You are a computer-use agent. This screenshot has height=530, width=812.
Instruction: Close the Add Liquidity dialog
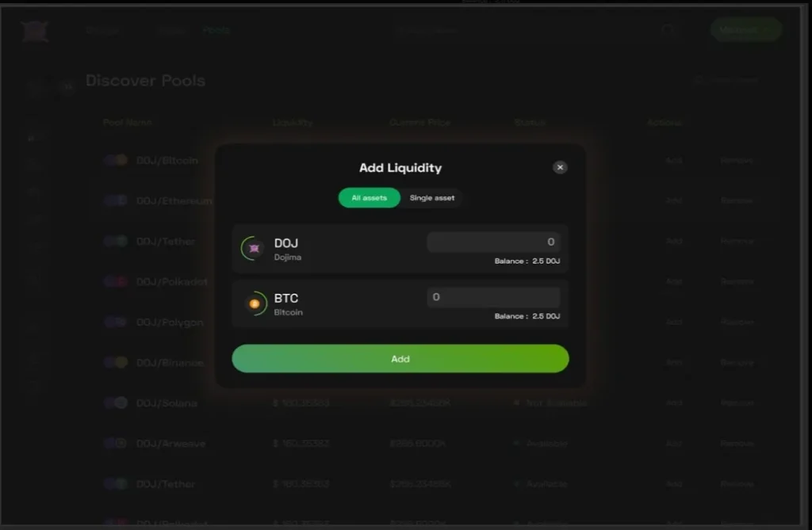(560, 167)
